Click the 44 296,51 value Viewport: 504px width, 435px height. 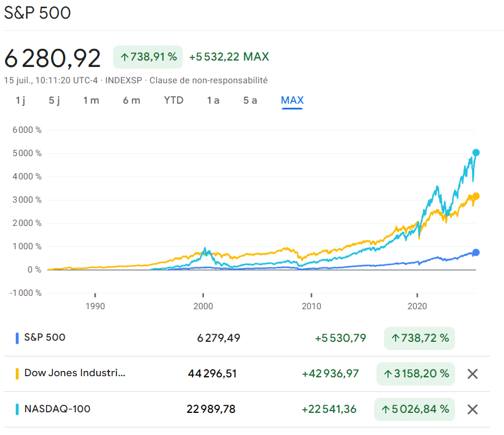212,374
